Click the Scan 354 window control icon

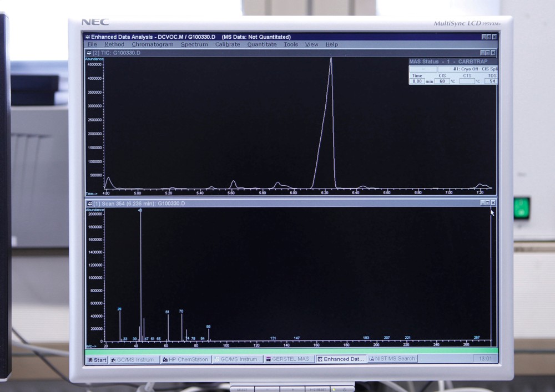click(x=88, y=203)
